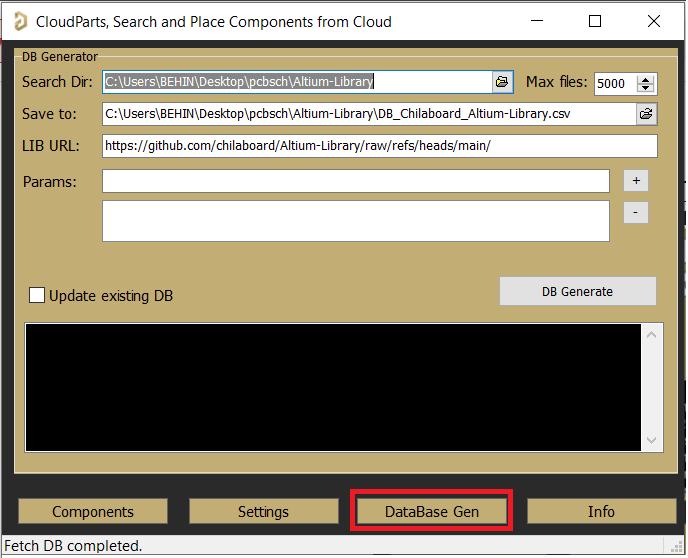Focus the Search Dir path field
688x558 pixels.
coord(297,82)
